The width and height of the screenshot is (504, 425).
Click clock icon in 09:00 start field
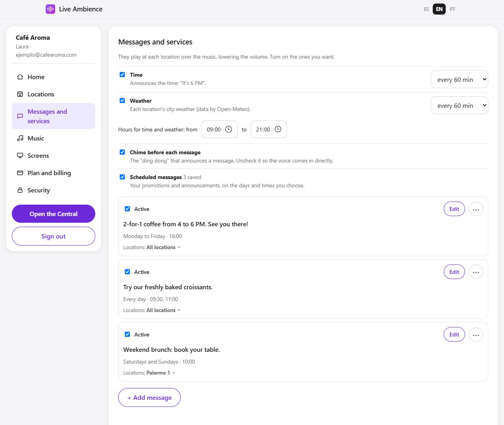click(x=228, y=129)
